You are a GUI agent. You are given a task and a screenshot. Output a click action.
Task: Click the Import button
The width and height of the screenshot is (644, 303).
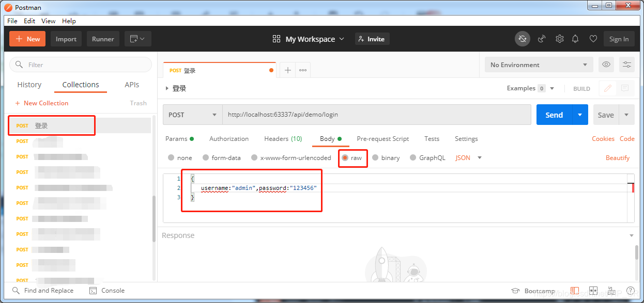click(x=66, y=39)
